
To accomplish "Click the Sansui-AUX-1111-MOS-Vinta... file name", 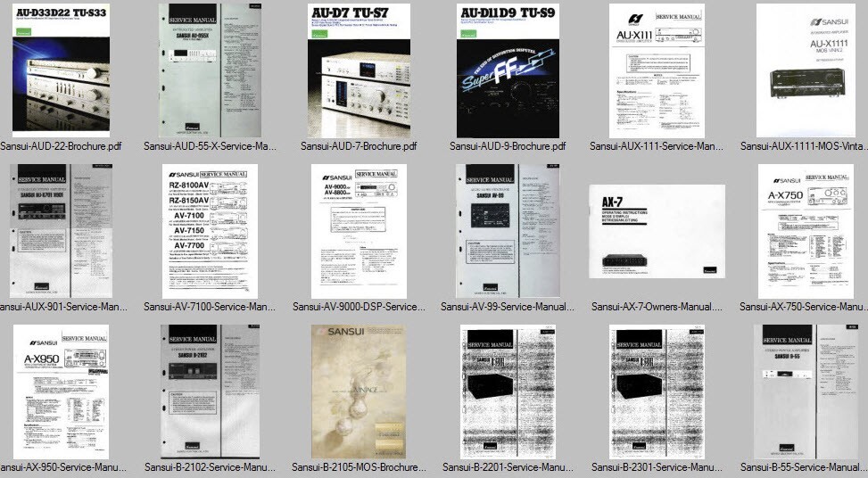I will (x=804, y=146).
